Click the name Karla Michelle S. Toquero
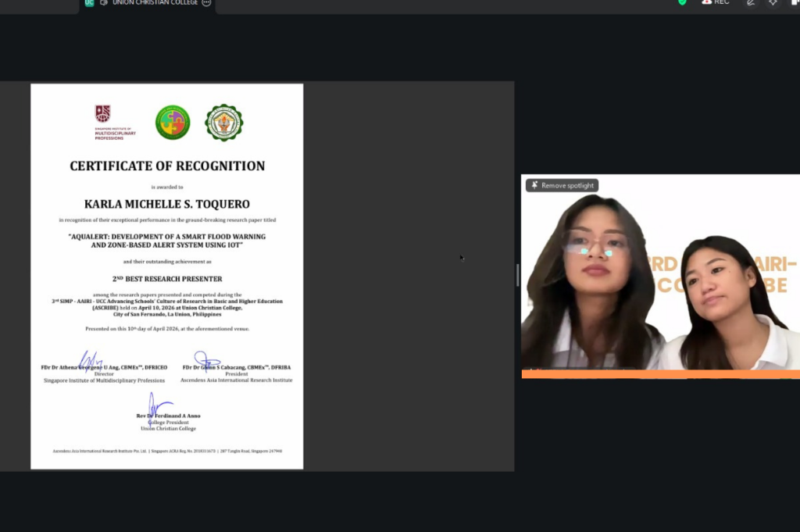This screenshot has width=800, height=532. pos(167,204)
